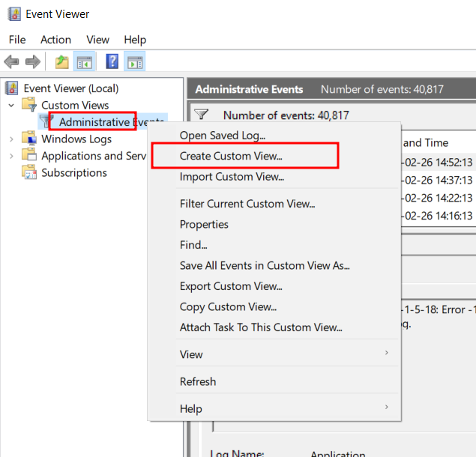
Task: Click the filter funnel icon beside Administrative Events
Action: click(x=46, y=121)
